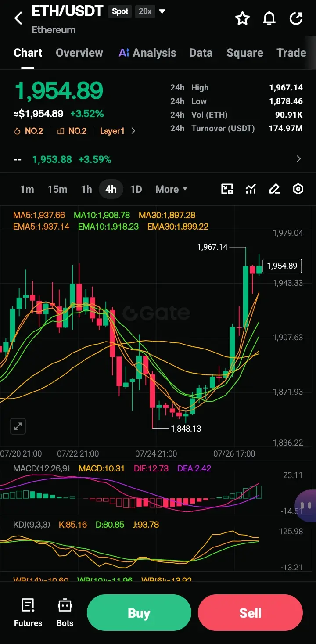This screenshot has width=316, height=644.
Task: Select the 4h timeframe
Action: coord(111,189)
